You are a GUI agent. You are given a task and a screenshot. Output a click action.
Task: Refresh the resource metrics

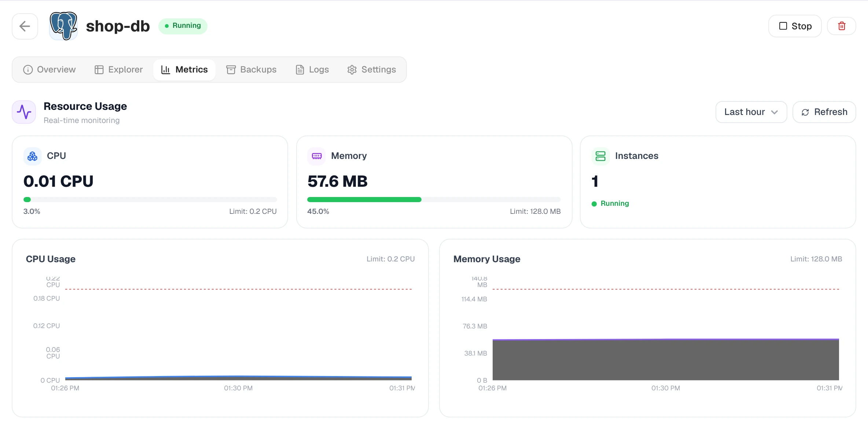point(824,112)
